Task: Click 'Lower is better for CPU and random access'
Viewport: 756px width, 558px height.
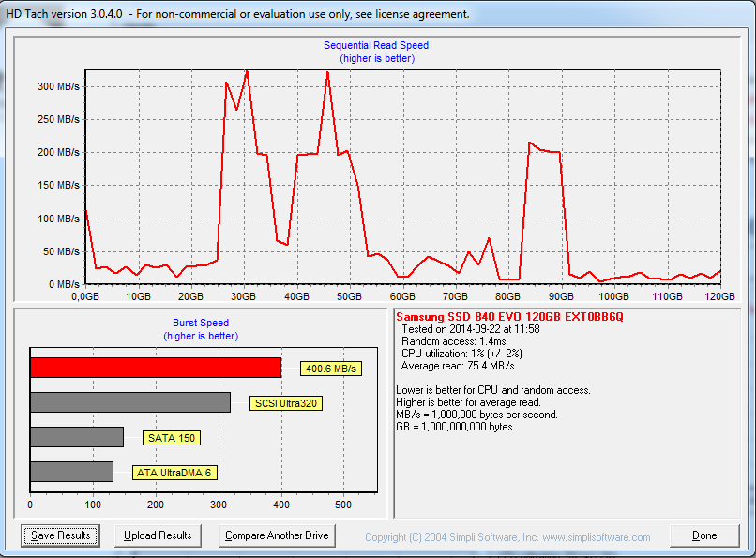Action: (x=493, y=390)
